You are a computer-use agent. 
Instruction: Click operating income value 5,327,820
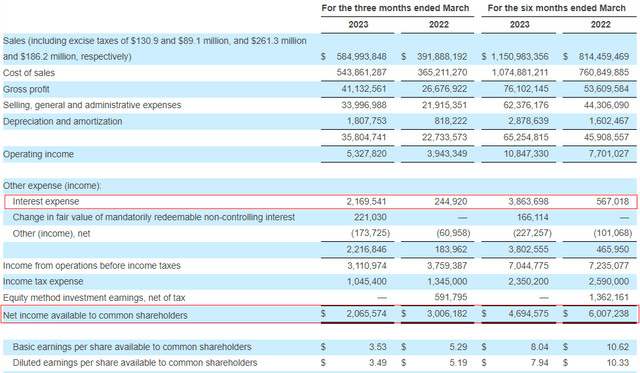367,154
